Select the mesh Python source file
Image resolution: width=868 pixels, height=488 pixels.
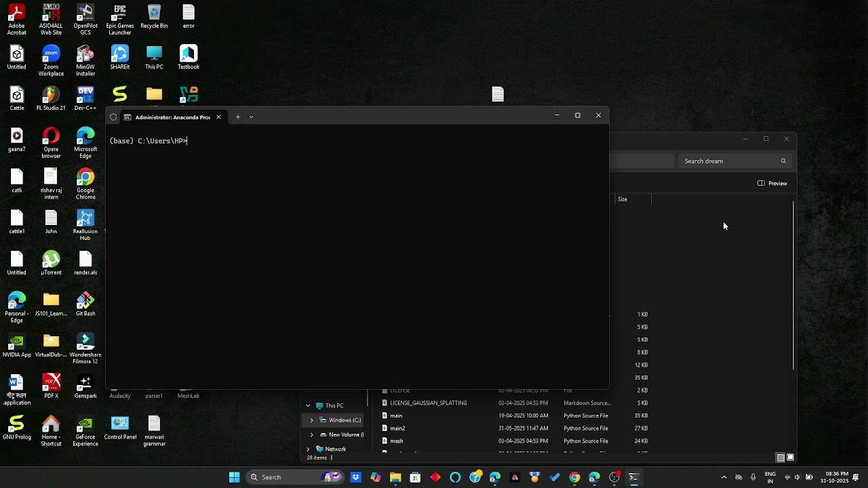515,441
